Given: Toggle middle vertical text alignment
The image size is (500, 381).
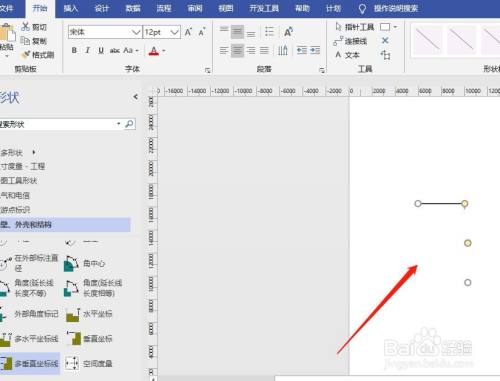Looking at the screenshot, I should pos(237,32).
